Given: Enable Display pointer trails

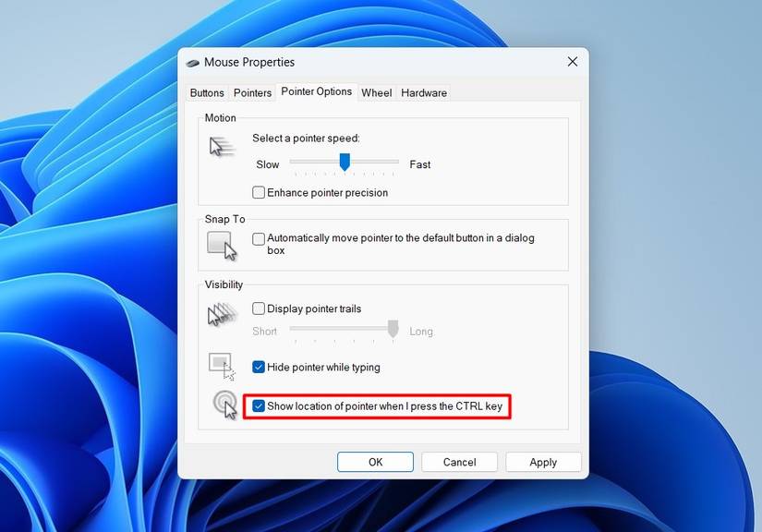Looking at the screenshot, I should click(x=259, y=308).
